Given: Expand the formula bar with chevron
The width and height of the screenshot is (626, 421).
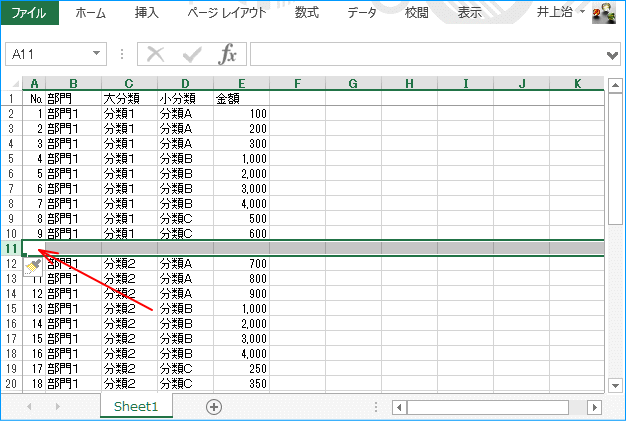Looking at the screenshot, I should point(612,55).
